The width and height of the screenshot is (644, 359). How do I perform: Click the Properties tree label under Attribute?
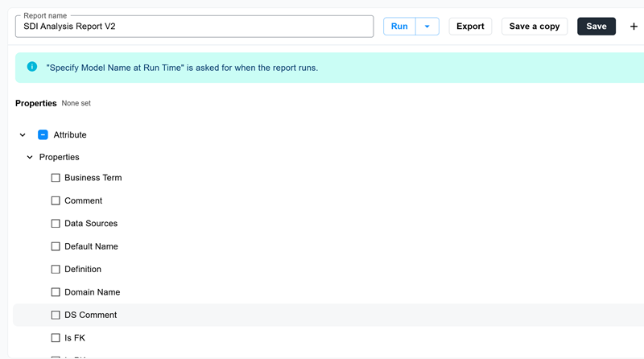59,157
